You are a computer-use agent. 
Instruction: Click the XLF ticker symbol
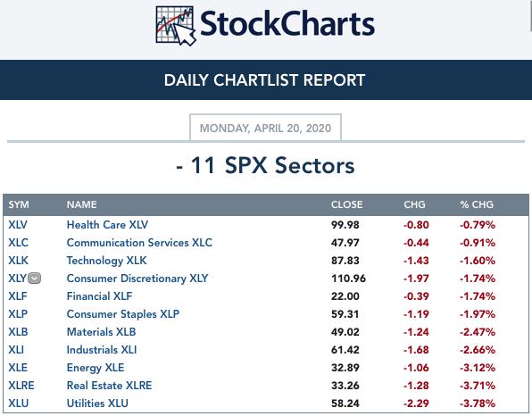coord(18,296)
